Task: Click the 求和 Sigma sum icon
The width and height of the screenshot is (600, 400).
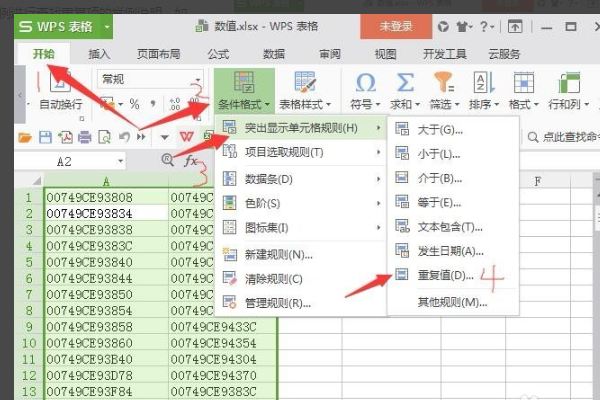Action: point(405,82)
